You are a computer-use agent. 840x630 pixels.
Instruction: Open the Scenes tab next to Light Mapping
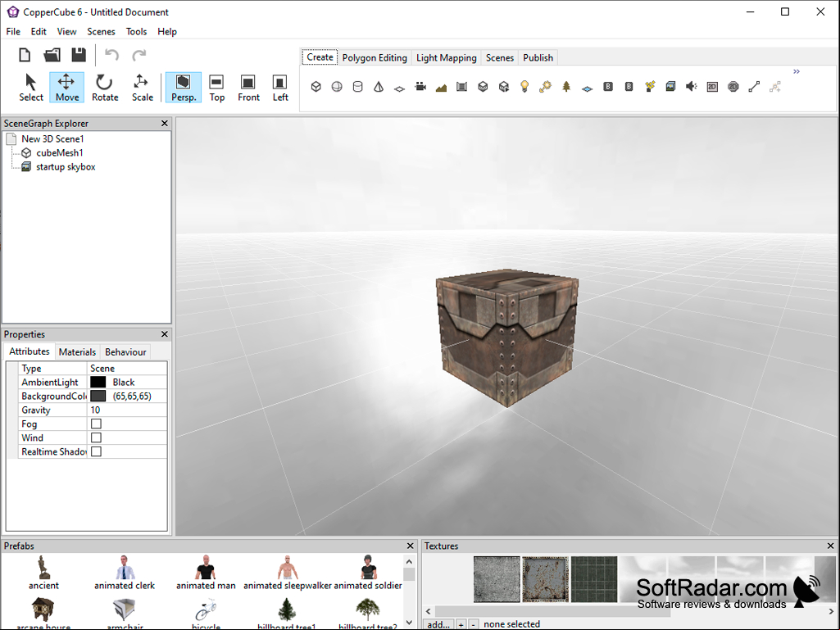[500, 58]
